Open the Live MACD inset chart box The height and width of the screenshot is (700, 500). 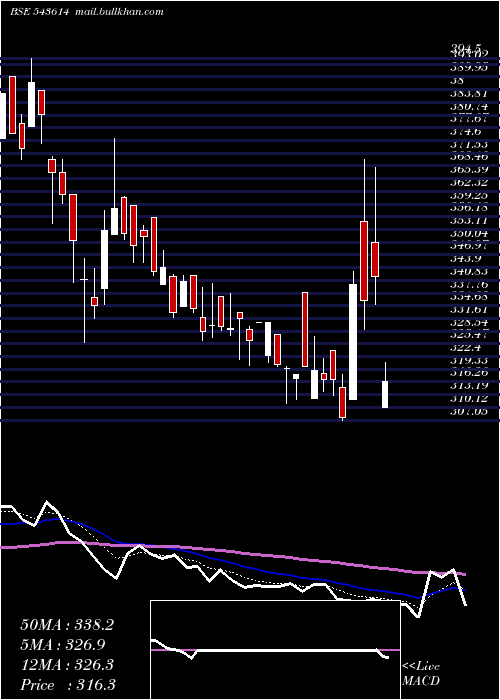(x=275, y=650)
